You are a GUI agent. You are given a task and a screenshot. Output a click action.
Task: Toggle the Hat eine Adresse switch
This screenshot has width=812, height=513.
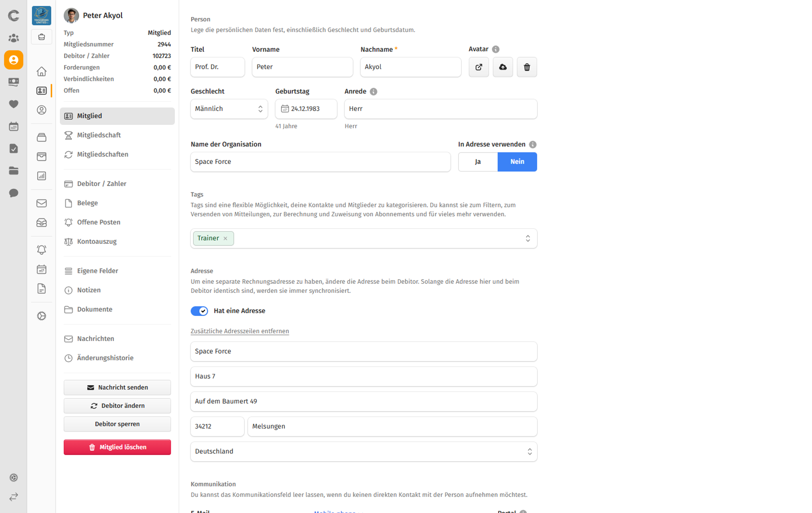coord(199,311)
